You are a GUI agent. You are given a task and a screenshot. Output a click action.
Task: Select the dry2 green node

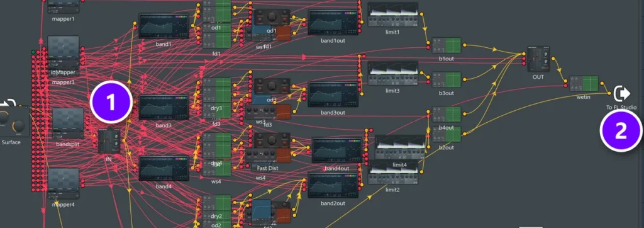coord(216,203)
